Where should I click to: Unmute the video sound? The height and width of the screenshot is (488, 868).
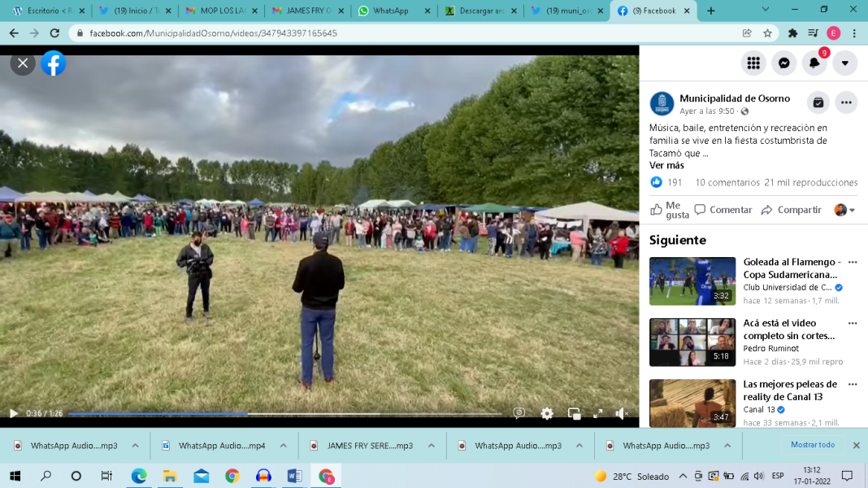point(622,413)
